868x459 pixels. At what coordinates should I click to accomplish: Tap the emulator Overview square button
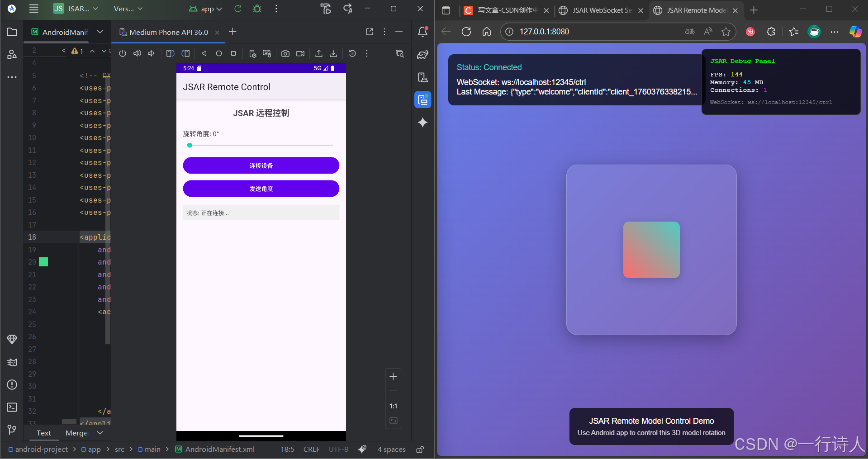[x=233, y=53]
